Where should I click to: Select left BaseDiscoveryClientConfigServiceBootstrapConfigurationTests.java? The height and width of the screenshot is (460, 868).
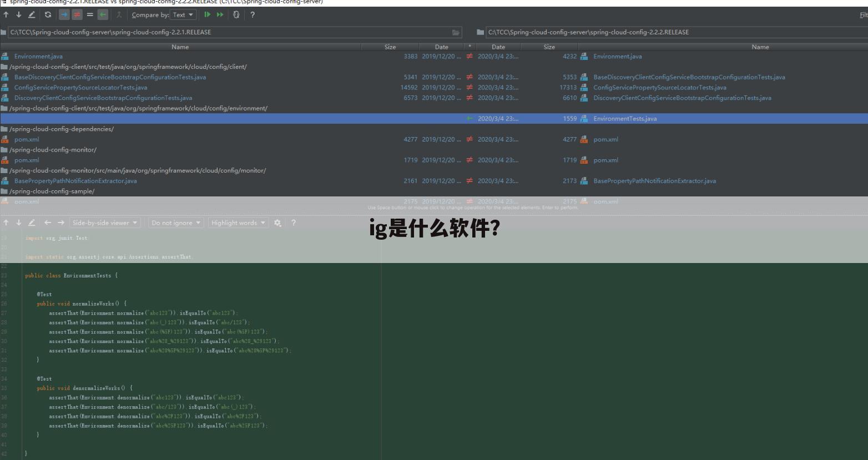tap(110, 77)
